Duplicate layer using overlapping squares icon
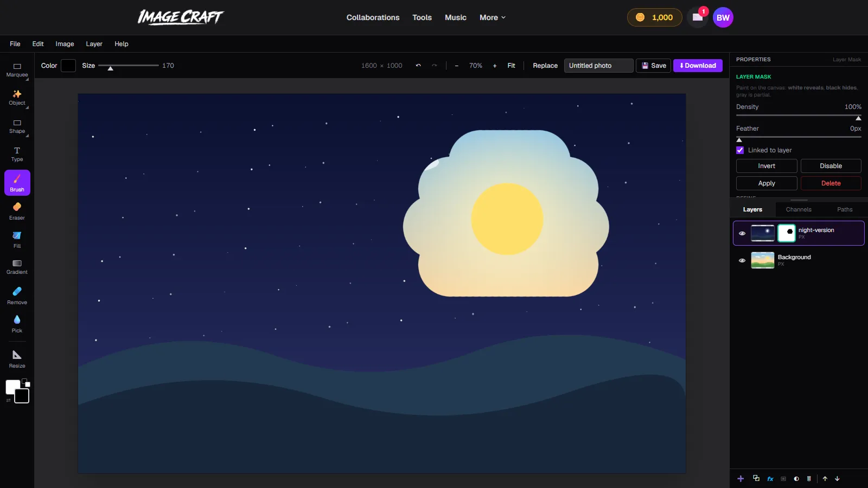The height and width of the screenshot is (488, 868). tap(756, 478)
